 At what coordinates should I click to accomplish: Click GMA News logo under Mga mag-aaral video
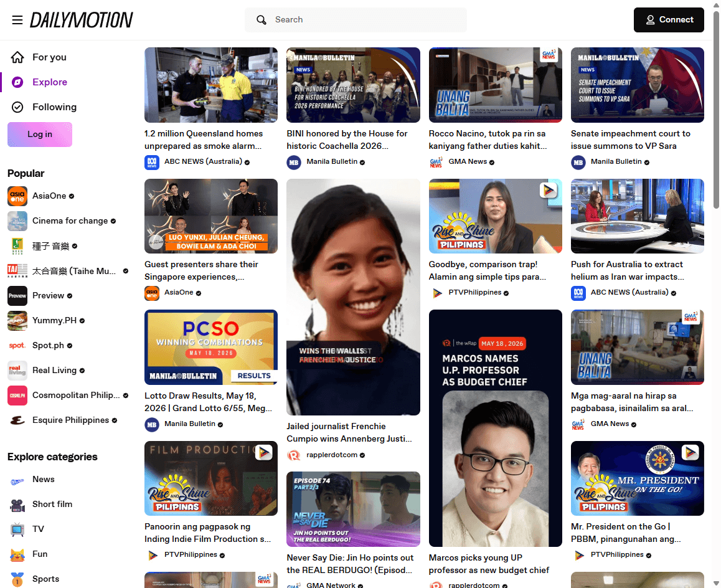(578, 424)
